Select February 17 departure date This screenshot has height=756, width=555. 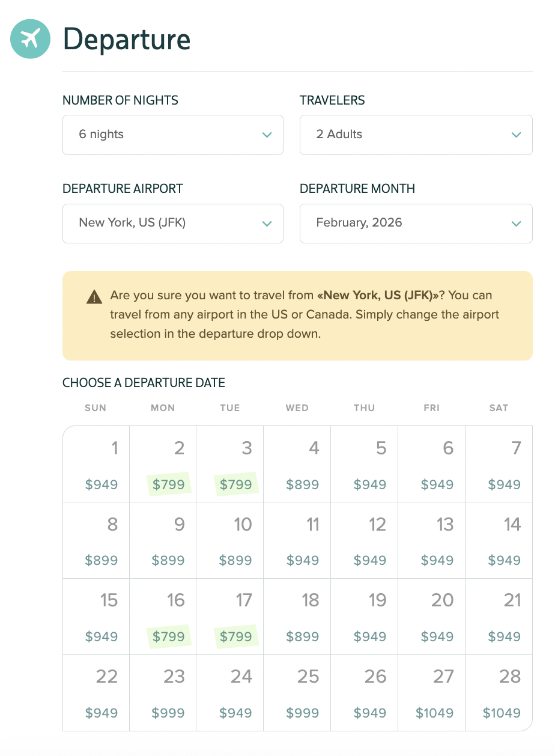click(x=230, y=617)
